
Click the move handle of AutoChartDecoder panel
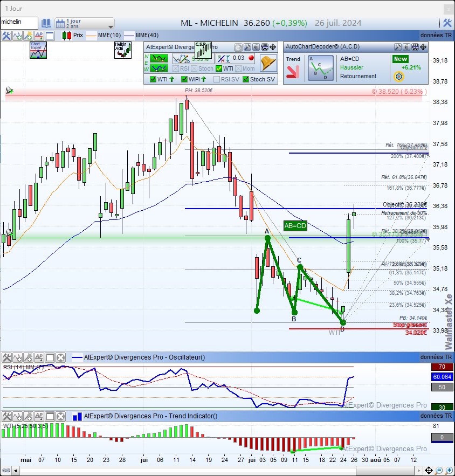pos(423,47)
